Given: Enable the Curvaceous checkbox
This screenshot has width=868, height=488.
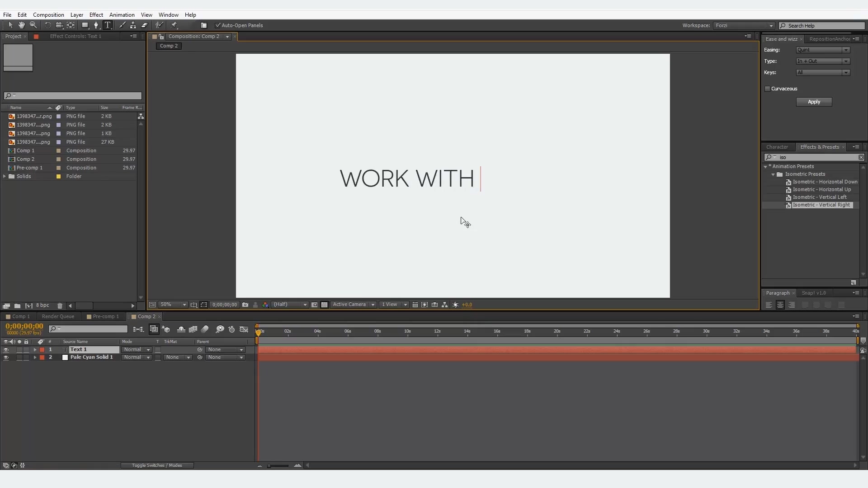Looking at the screenshot, I should 767,89.
